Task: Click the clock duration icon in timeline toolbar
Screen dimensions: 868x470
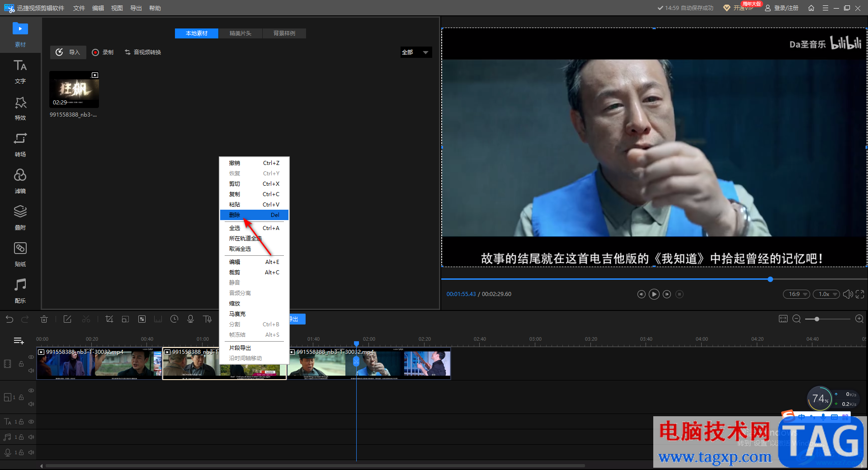Action: click(x=174, y=319)
